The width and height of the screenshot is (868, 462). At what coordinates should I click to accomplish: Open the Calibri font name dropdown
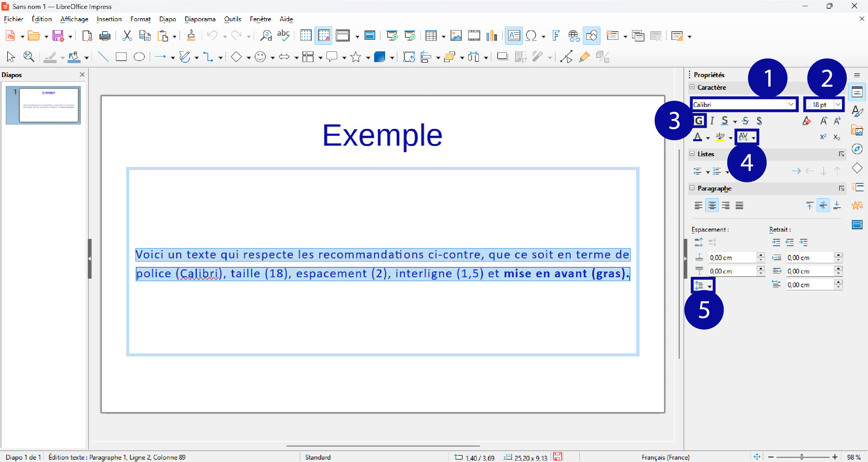click(x=791, y=105)
